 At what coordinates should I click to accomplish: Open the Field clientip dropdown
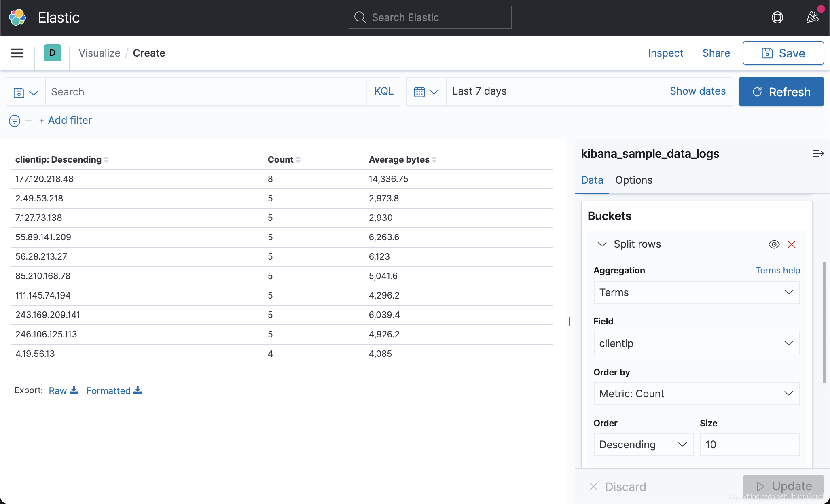click(x=696, y=343)
